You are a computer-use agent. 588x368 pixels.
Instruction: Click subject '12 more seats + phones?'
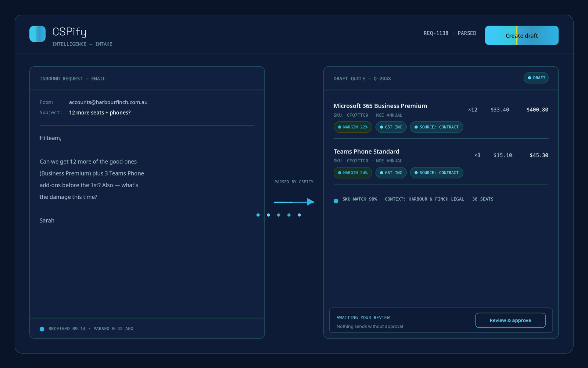pos(100,113)
